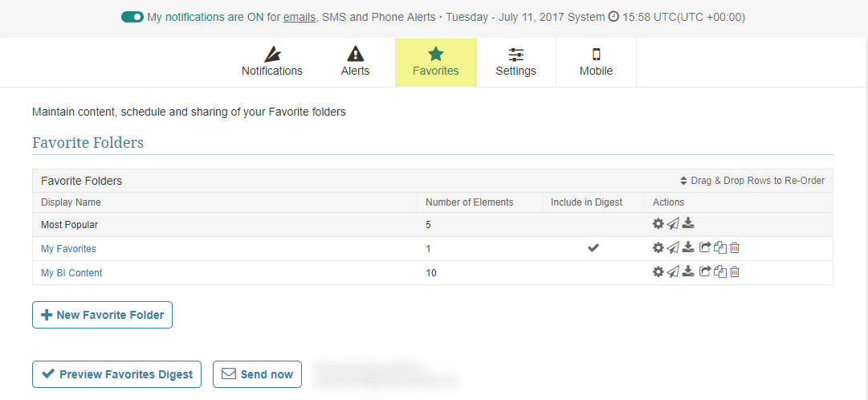Share the My Favorites folder
The width and height of the screenshot is (868, 400).
pyautogui.click(x=705, y=248)
